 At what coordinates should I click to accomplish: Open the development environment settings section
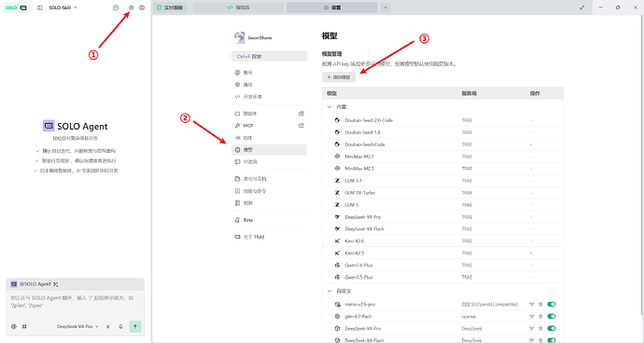coord(269,97)
